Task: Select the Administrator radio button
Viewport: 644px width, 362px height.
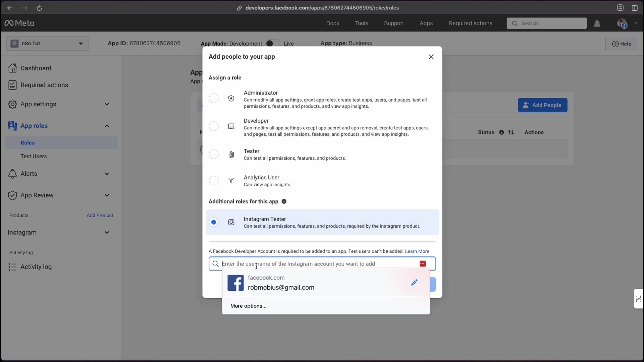Action: coord(214,98)
